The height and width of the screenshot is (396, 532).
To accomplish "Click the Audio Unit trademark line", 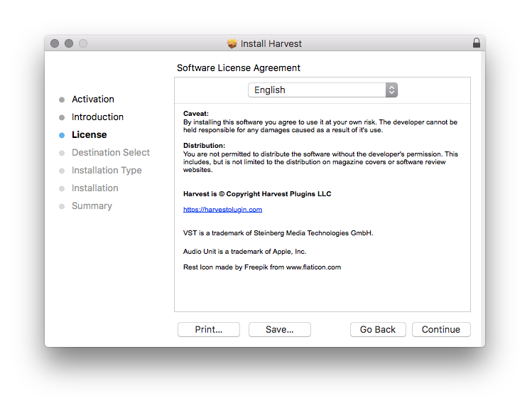I will click(x=244, y=251).
